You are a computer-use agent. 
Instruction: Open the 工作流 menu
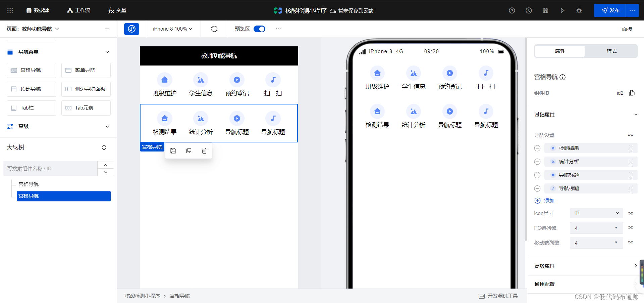tap(78, 10)
